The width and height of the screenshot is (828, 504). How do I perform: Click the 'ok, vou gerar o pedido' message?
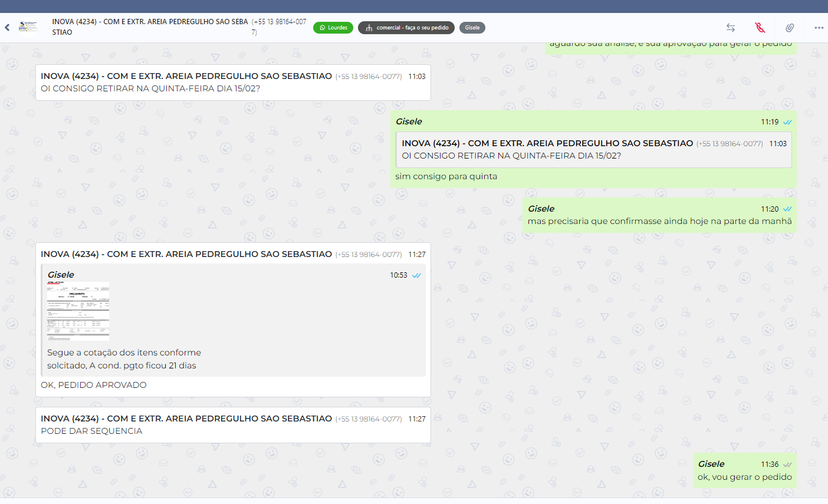pyautogui.click(x=744, y=477)
